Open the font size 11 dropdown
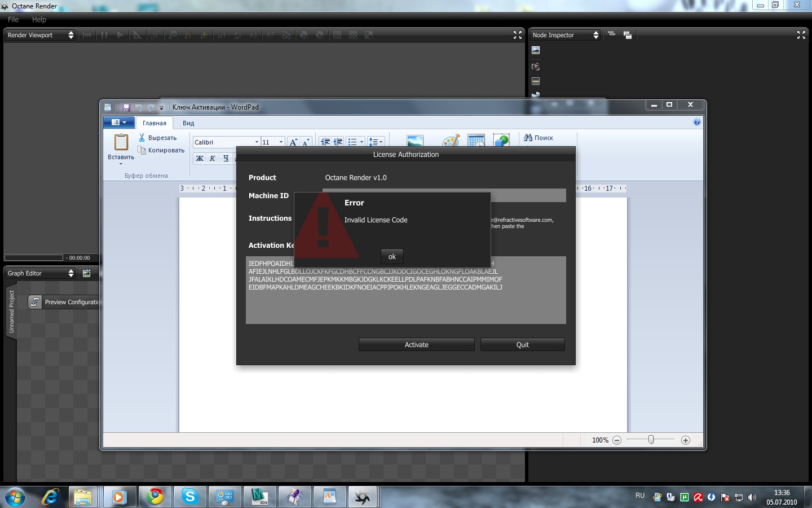 pyautogui.click(x=281, y=142)
